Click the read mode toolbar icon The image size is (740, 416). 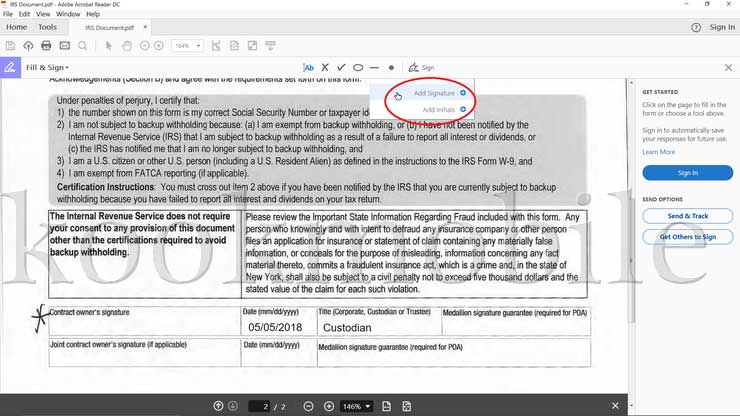click(x=270, y=46)
